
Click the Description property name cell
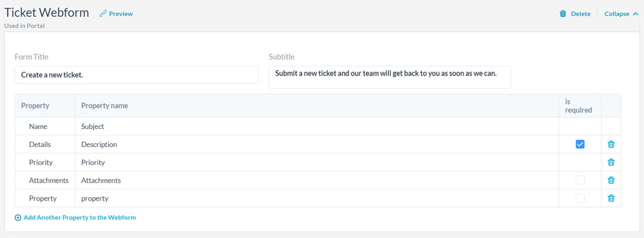point(317,144)
